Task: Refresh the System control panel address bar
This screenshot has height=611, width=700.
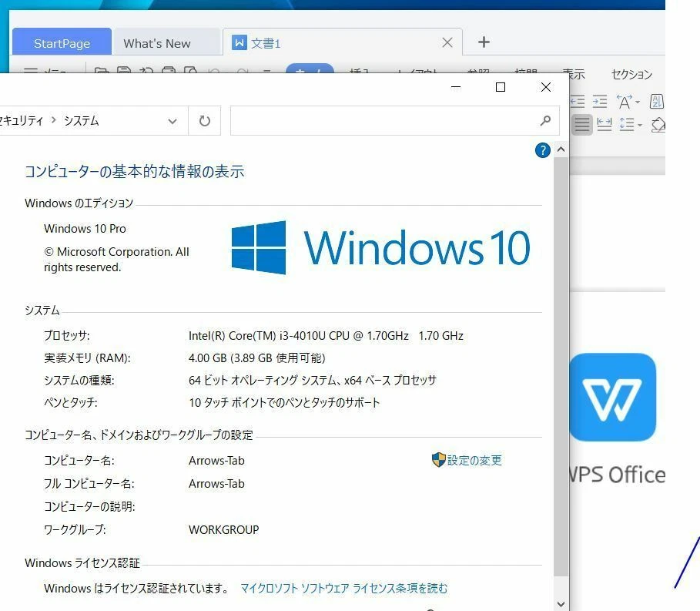Action: [205, 121]
